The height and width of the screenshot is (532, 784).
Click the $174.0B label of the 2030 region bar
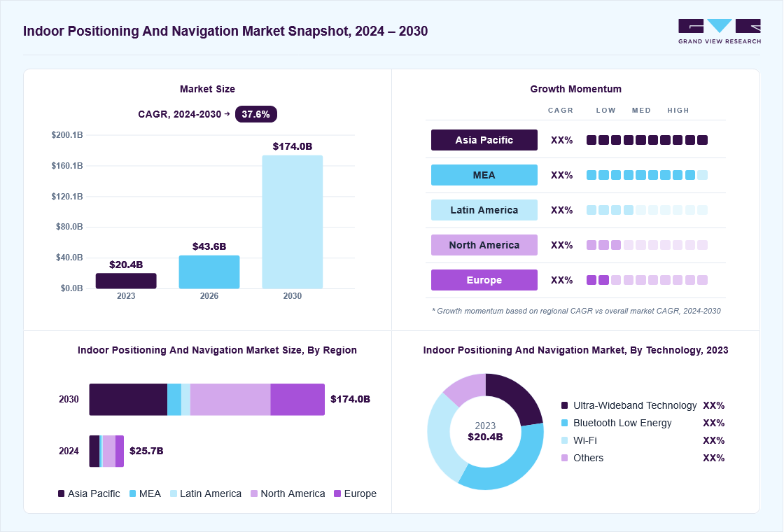coord(351,399)
